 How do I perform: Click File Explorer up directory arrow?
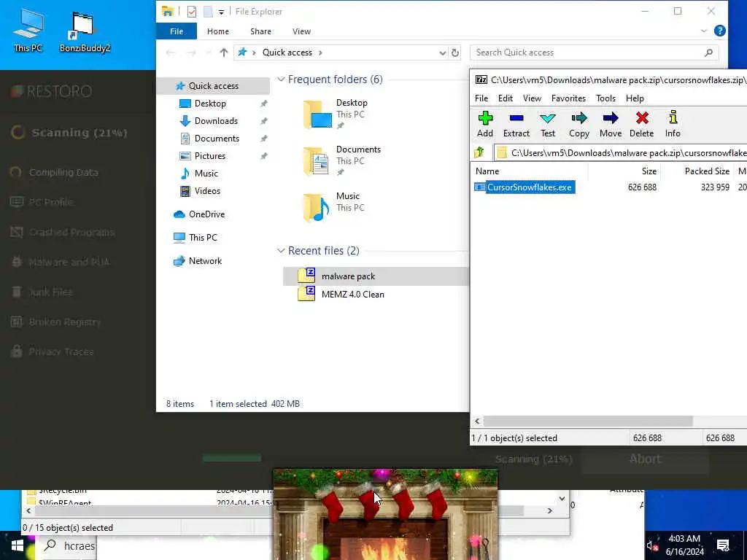(x=223, y=52)
